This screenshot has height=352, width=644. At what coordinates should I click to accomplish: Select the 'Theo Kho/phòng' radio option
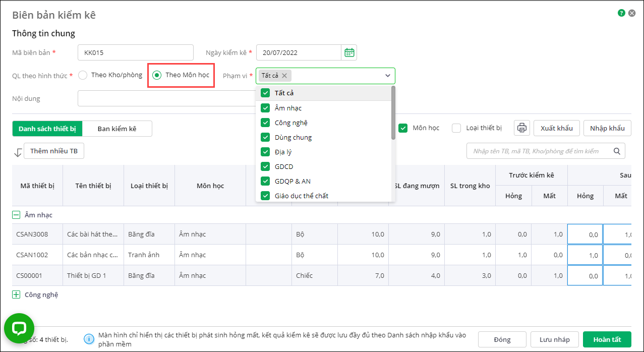tap(83, 75)
